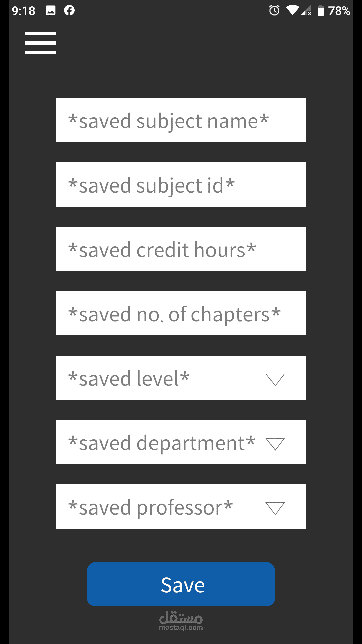This screenshot has width=362, height=644.
Task: Focus the saved no. of chapters field
Action: pyautogui.click(x=181, y=313)
